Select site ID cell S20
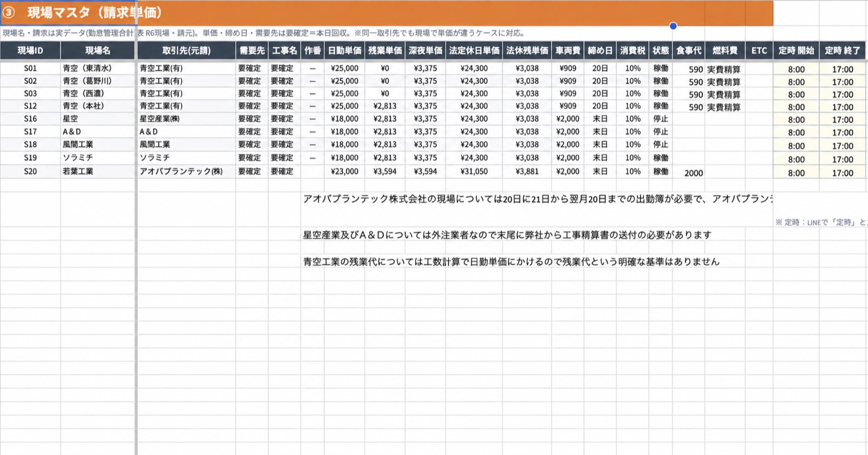The image size is (868, 455). pos(30,172)
